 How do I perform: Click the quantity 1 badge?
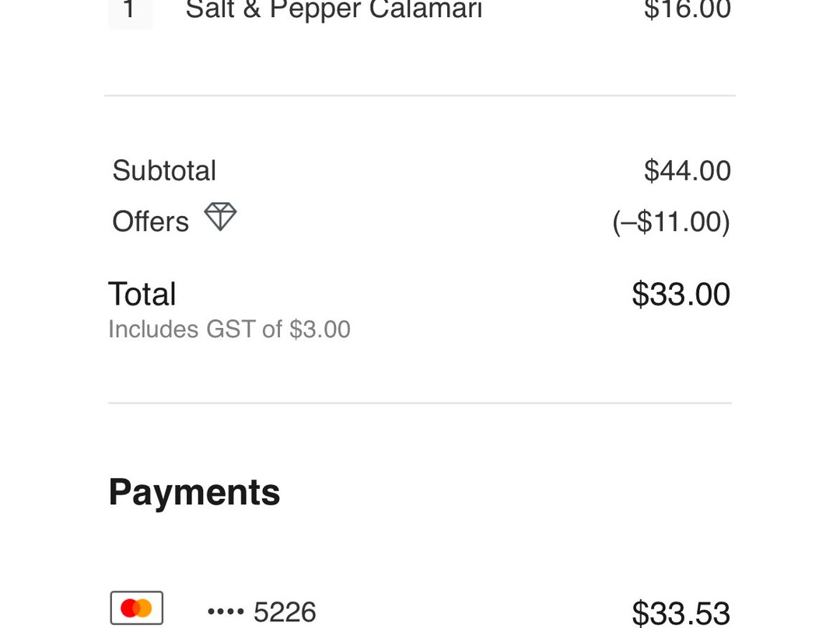(x=130, y=11)
